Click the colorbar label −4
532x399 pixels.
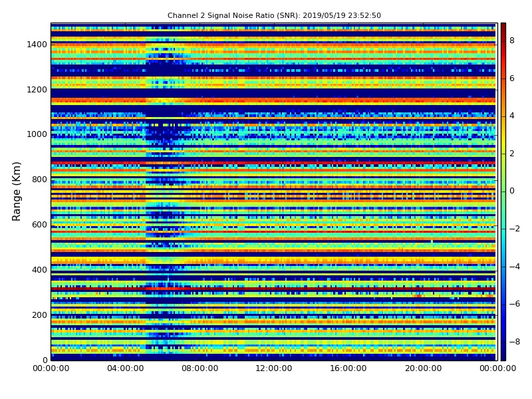(515, 267)
